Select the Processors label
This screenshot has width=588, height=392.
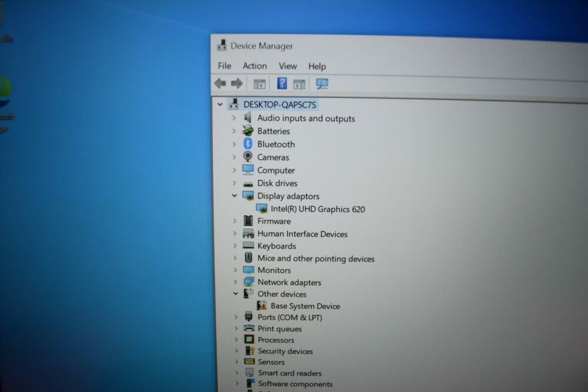(x=276, y=340)
